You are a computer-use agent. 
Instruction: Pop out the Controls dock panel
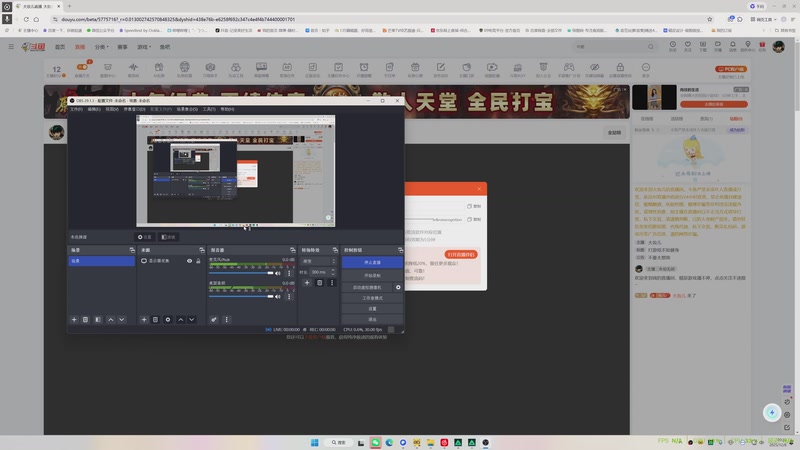point(401,250)
